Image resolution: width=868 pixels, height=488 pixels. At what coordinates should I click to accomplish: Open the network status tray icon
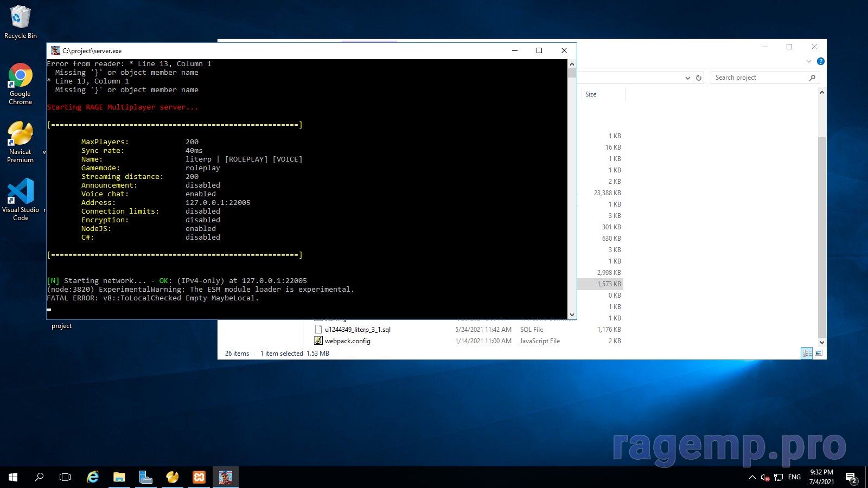[778, 477]
